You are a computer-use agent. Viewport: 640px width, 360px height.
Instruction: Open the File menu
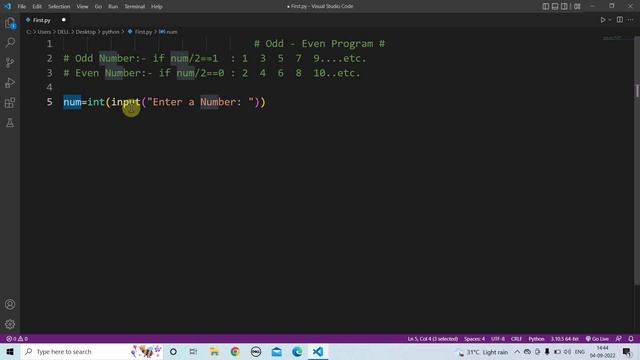(x=22, y=7)
